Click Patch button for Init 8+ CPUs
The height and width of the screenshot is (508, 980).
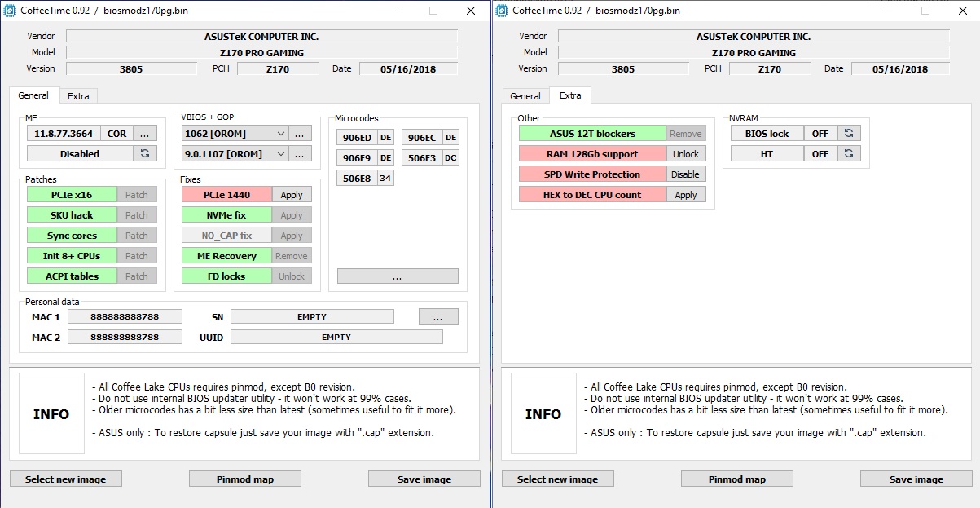point(137,256)
